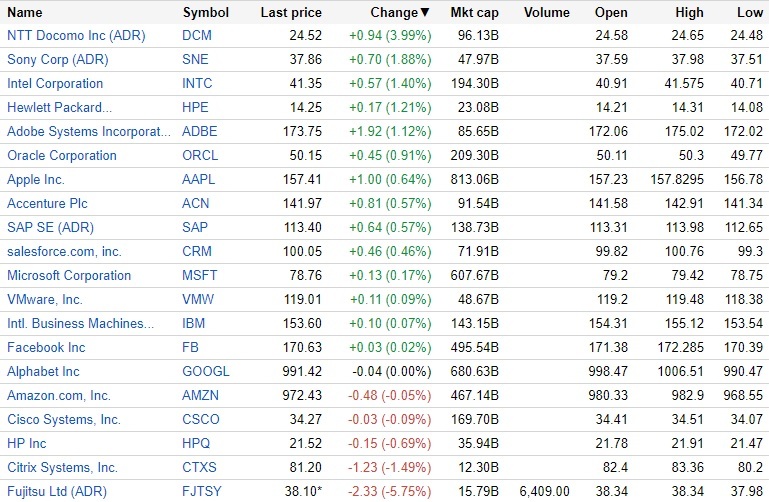Open Citrix Systems, Inc. link
The image size is (769, 502).
[x=62, y=468]
